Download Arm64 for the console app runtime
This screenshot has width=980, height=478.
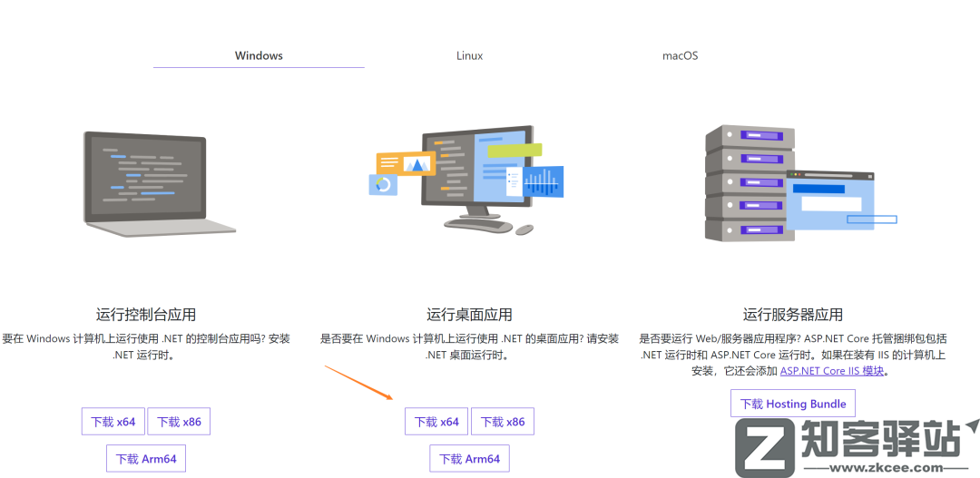click(x=146, y=459)
